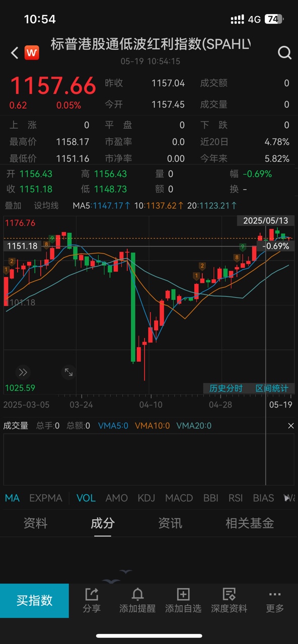Close the volume sub-chart panel
The height and width of the screenshot is (644, 298).
click(x=290, y=426)
